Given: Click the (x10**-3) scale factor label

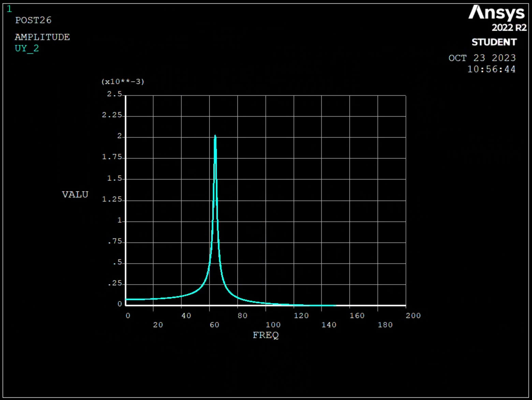Looking at the screenshot, I should [123, 82].
